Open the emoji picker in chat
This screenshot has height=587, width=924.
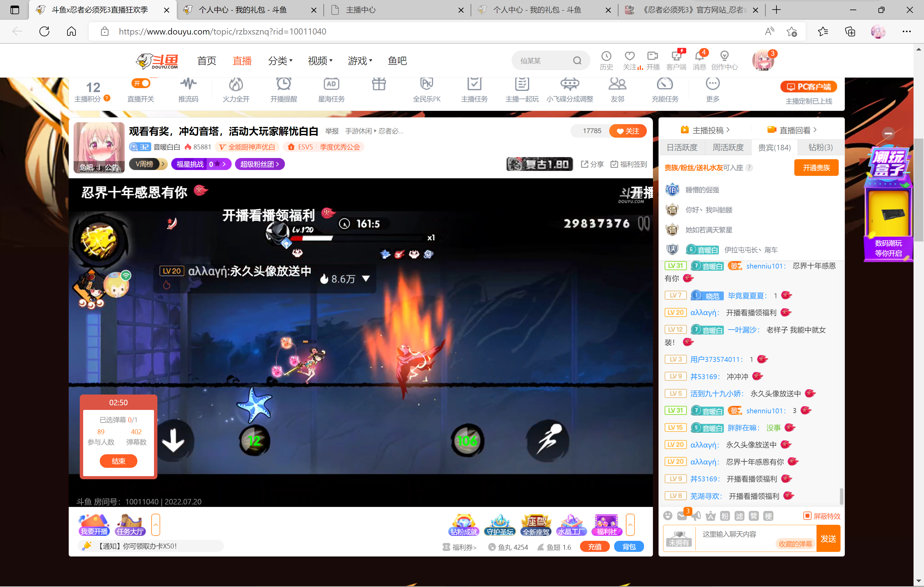coord(668,516)
